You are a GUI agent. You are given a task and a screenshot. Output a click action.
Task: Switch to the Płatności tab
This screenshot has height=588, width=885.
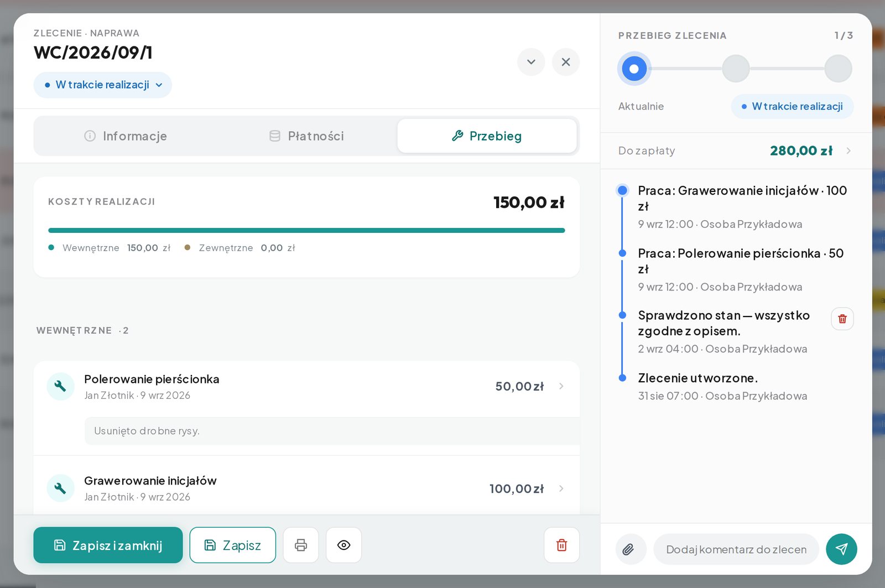306,136
